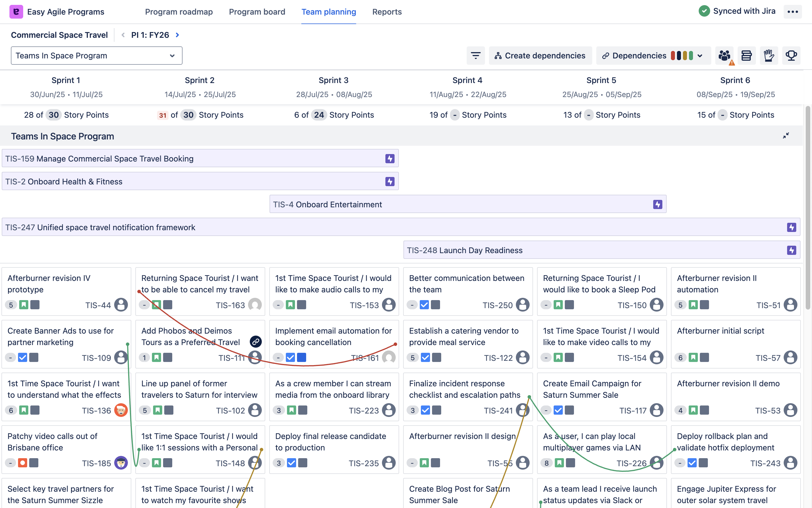Switch to the Program board tab
The height and width of the screenshot is (508, 812).
point(257,12)
